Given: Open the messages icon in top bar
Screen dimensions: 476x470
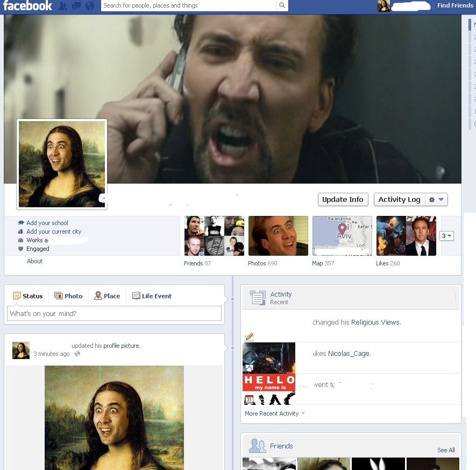Looking at the screenshot, I should (x=76, y=6).
